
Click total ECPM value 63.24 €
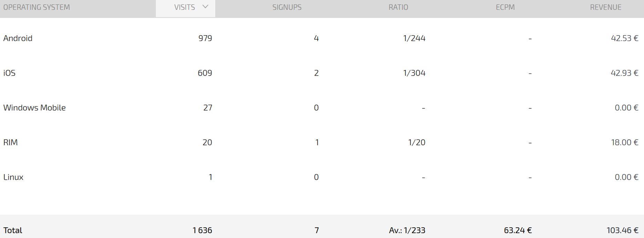point(518,230)
